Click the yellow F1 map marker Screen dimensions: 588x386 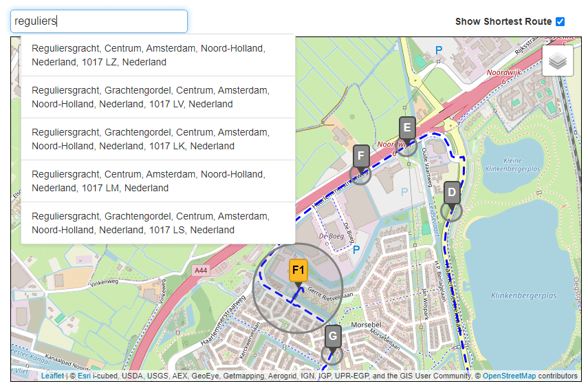click(298, 270)
